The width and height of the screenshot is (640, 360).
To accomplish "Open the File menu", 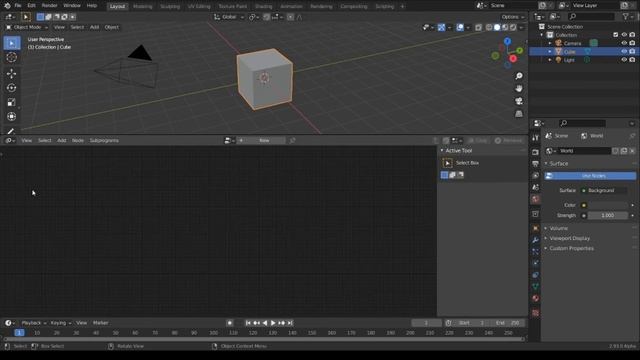I will (x=18, y=6).
